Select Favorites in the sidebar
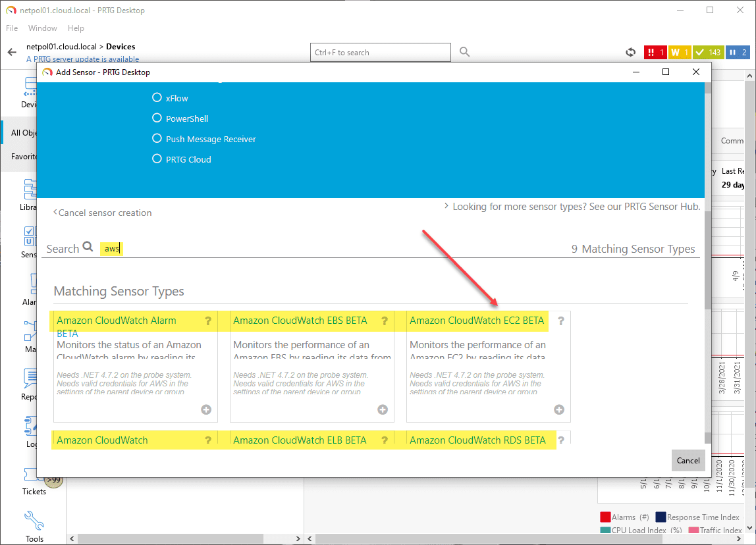Viewport: 756px width, 545px height. pos(23,156)
